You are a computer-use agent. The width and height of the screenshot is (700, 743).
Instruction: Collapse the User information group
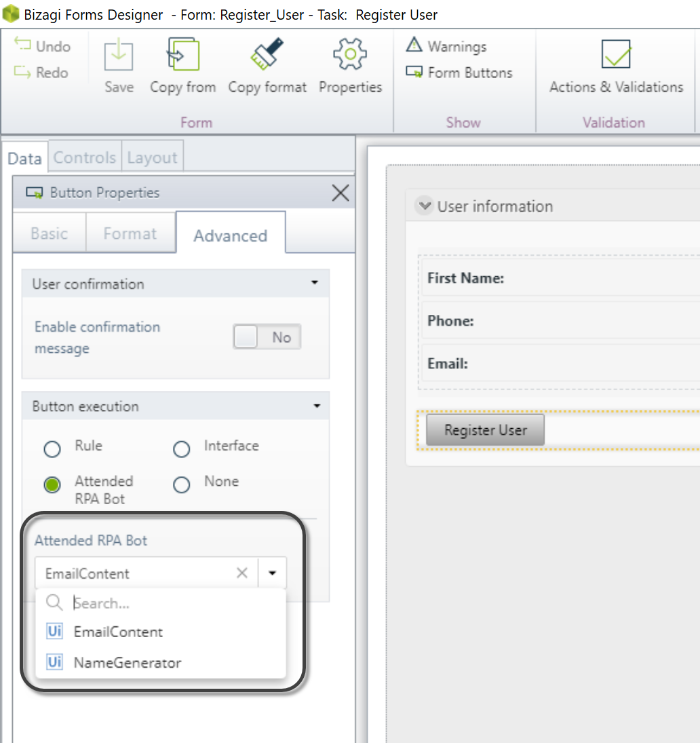[x=425, y=206]
